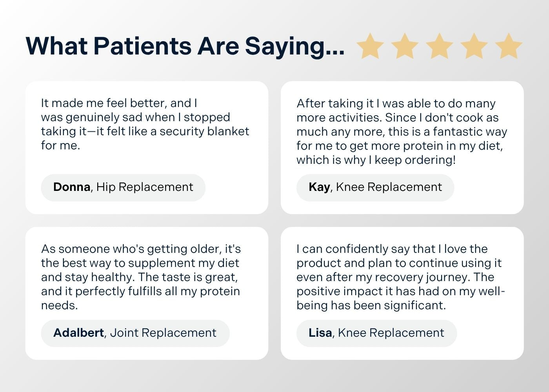Click the first gold star

(370, 46)
